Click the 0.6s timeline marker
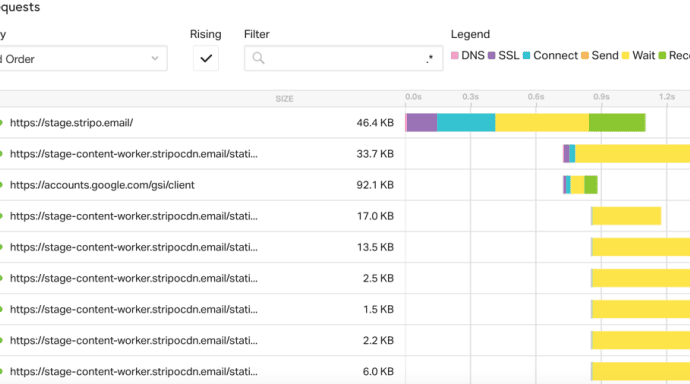690x384 pixels. pyautogui.click(x=536, y=97)
